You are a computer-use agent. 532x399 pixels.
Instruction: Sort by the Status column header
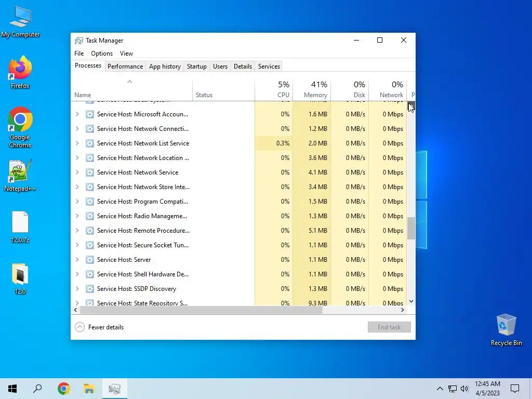click(x=223, y=90)
